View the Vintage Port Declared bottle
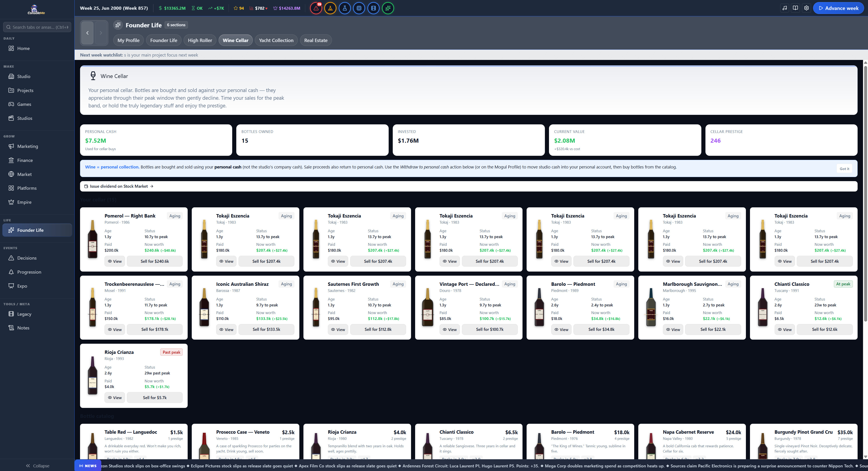Screen dimensions: 868x471 pyautogui.click(x=449, y=329)
